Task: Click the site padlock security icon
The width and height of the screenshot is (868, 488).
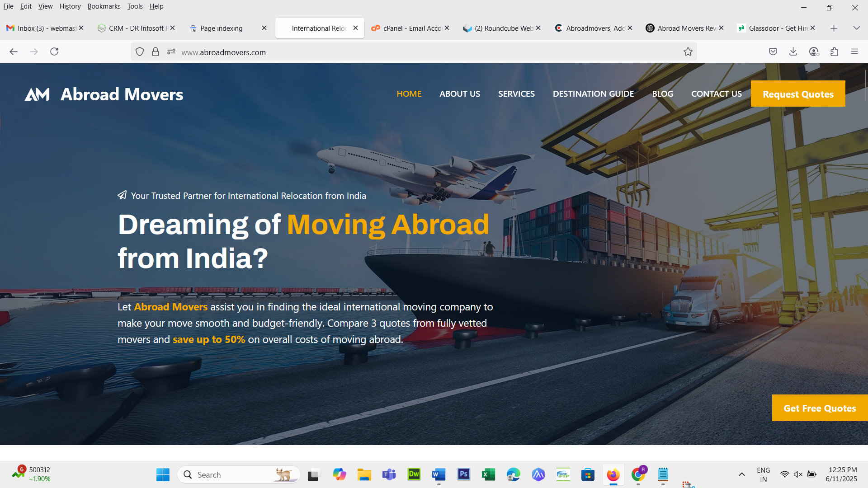Action: [156, 52]
